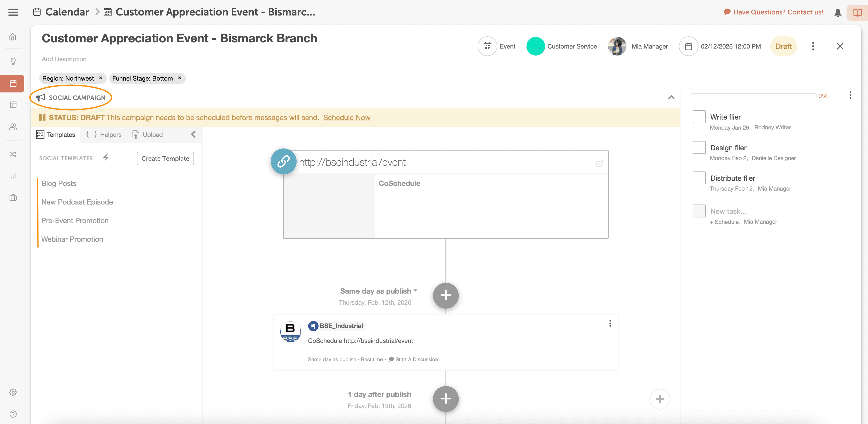Open the link in new window icon
The image size is (868, 424).
[599, 164]
